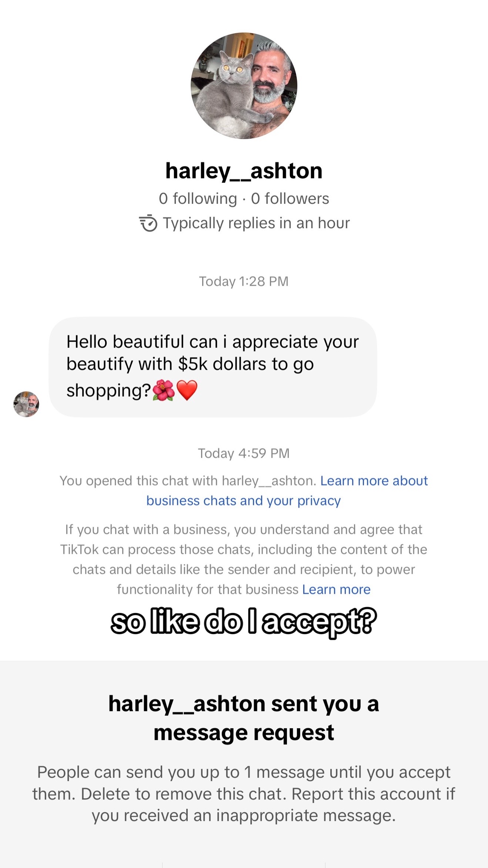Image resolution: width=488 pixels, height=868 pixels.
Task: Click 'Learn more' after business functionality text
Action: (336, 589)
